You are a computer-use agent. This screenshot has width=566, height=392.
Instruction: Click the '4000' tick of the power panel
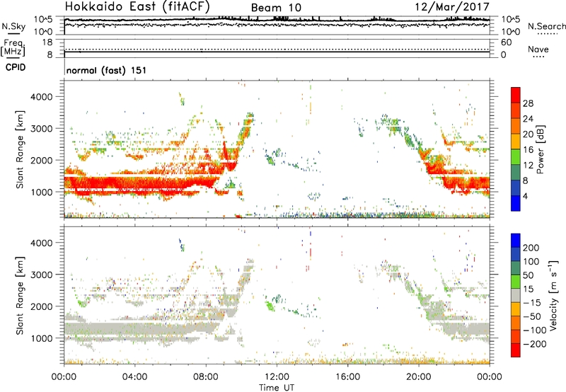(x=41, y=97)
